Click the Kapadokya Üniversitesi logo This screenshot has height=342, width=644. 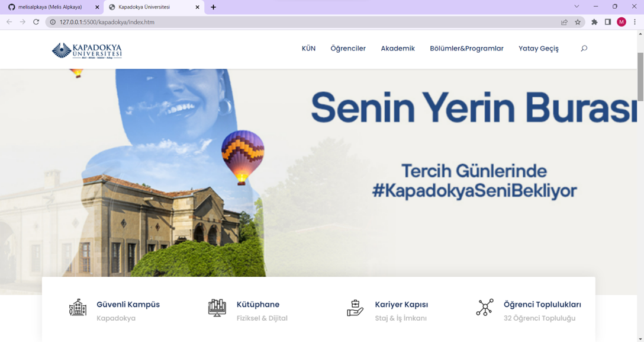88,50
